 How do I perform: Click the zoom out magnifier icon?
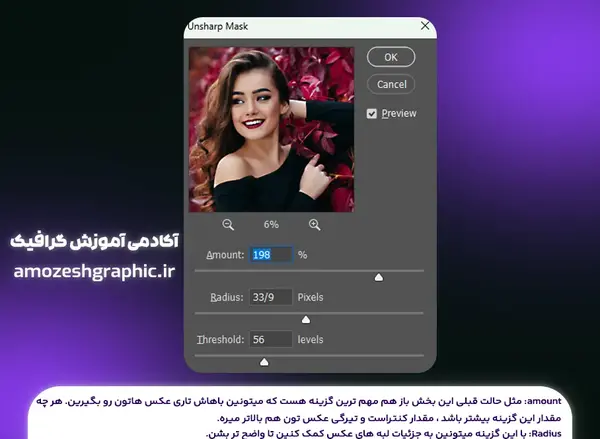[228, 225]
